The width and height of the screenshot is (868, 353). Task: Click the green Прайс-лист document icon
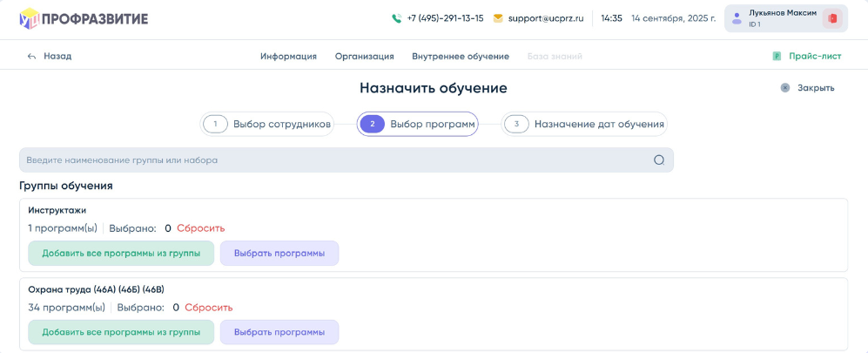pos(776,57)
